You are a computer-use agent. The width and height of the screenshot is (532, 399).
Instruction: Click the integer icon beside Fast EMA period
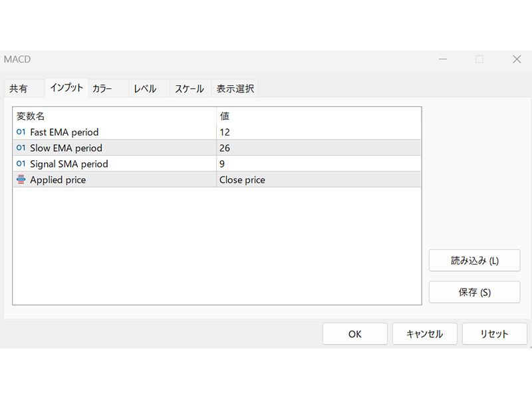21,132
